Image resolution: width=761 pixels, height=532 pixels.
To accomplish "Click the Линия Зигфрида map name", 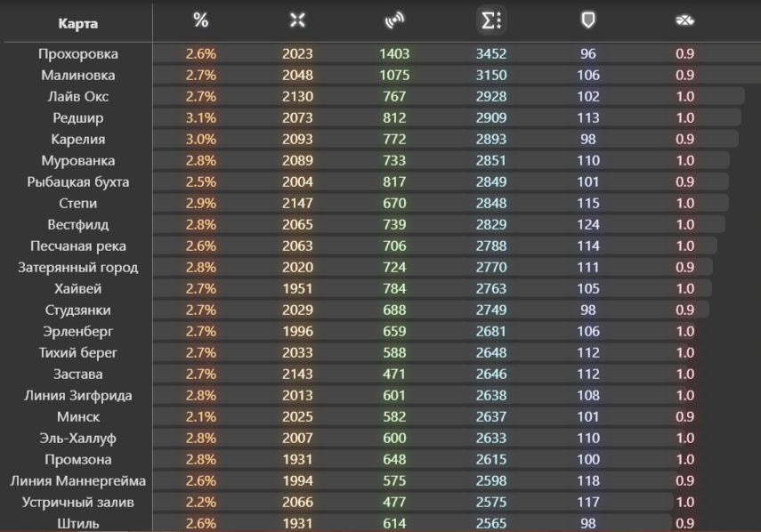I will click(78, 396).
